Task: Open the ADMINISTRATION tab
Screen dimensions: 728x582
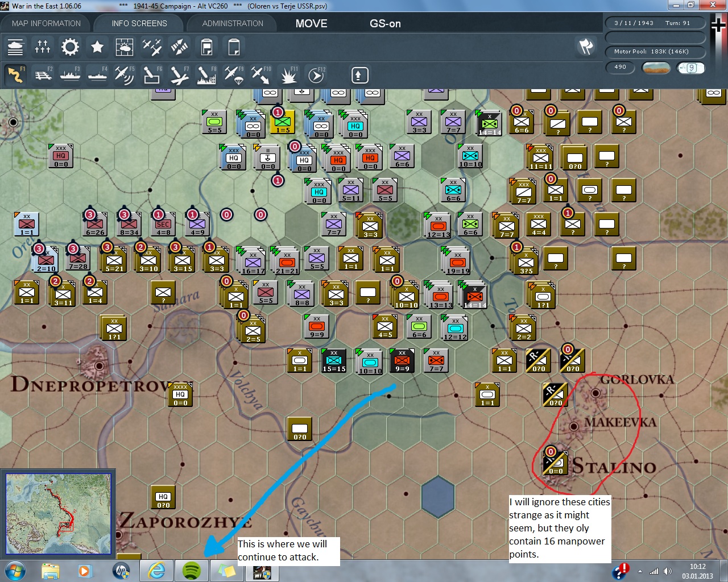Action: (233, 23)
